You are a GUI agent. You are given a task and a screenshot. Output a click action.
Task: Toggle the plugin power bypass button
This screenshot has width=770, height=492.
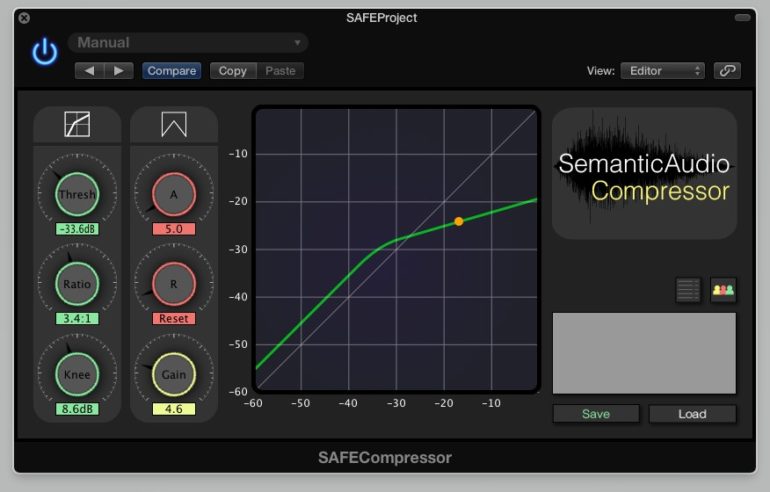coord(45,52)
